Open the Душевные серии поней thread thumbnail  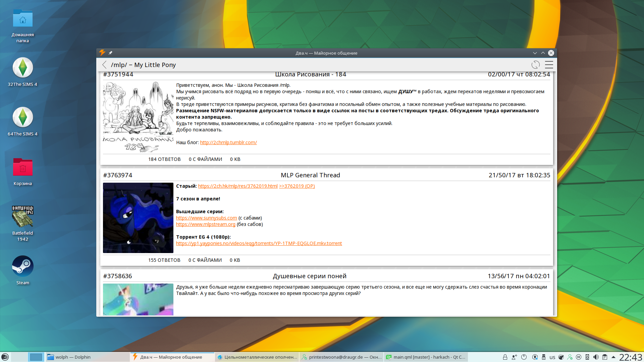pos(138,299)
